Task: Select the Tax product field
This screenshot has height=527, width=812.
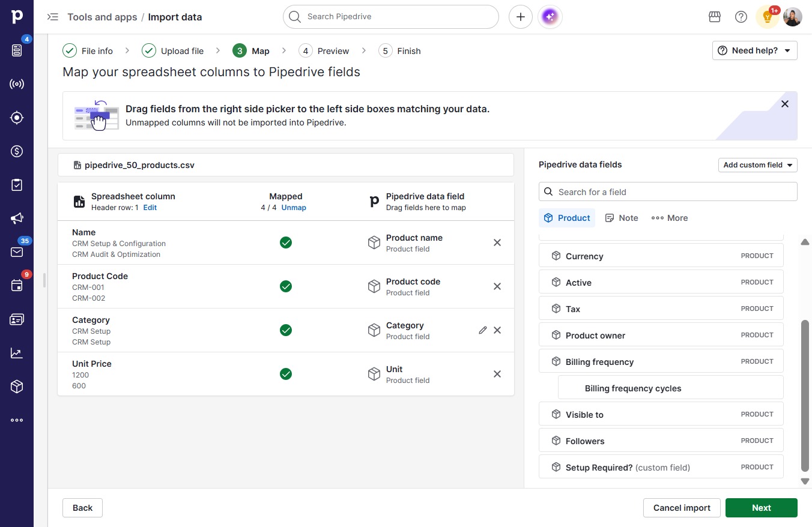Action: click(x=661, y=309)
